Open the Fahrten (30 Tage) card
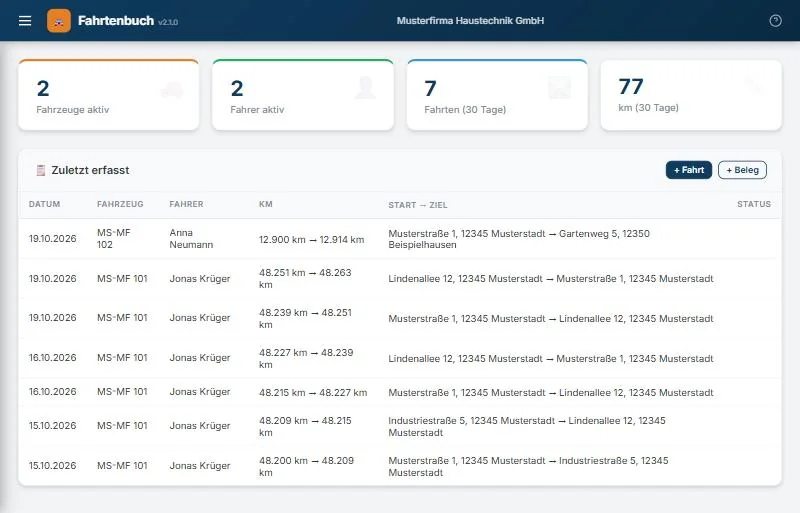This screenshot has width=800, height=513. (497, 95)
